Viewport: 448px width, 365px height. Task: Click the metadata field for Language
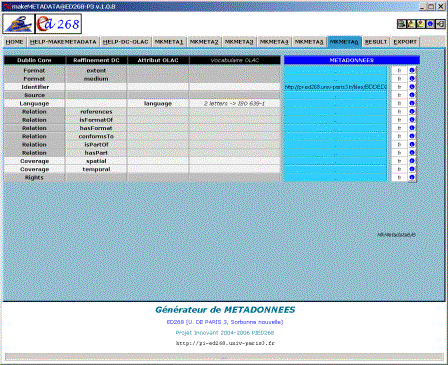335,103
